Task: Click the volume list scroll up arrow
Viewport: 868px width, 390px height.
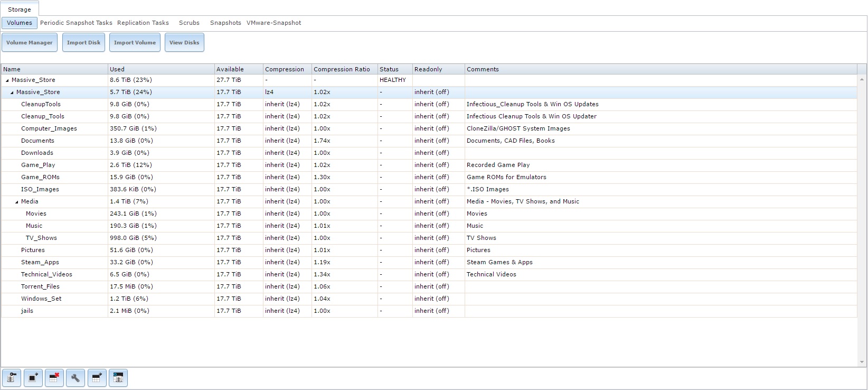Action: tap(862, 79)
